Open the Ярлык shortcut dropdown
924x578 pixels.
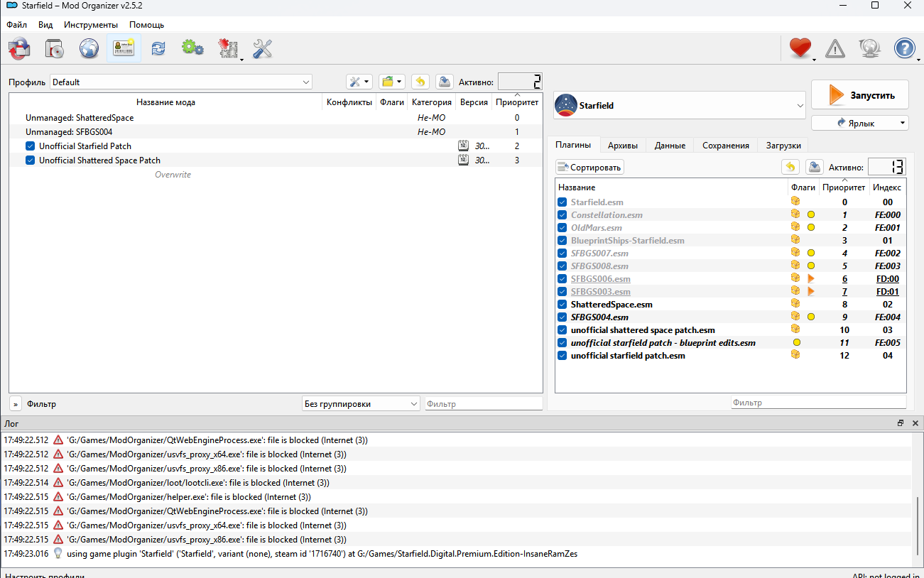(860, 123)
